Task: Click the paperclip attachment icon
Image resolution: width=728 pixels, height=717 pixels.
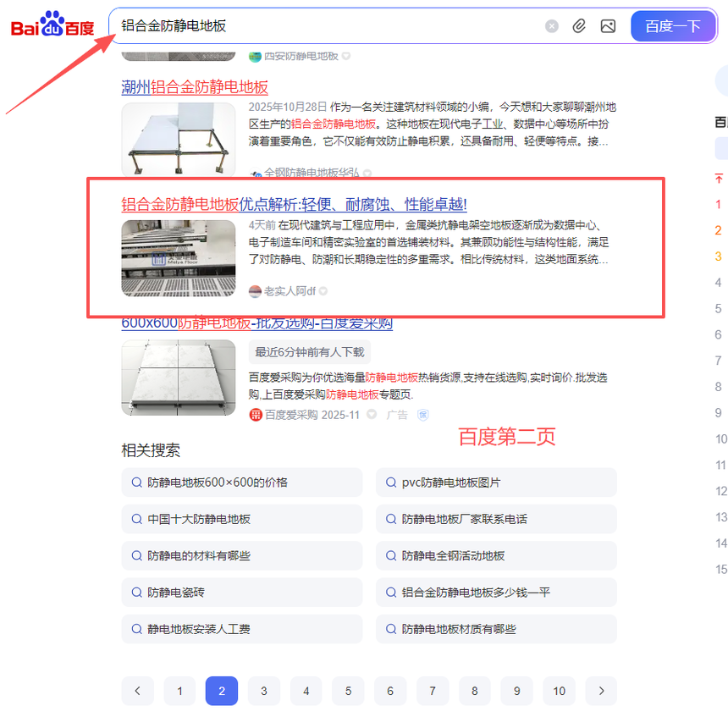Action: [579, 26]
